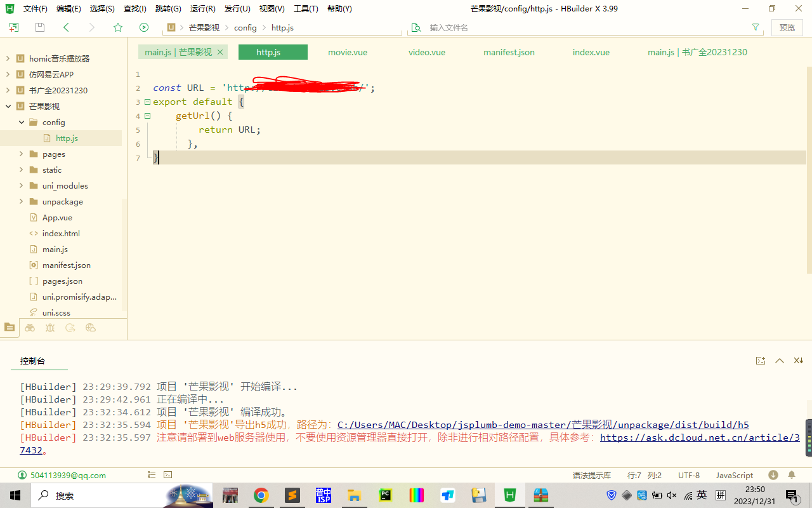Click the notification bell in status bar

pyautogui.click(x=792, y=475)
